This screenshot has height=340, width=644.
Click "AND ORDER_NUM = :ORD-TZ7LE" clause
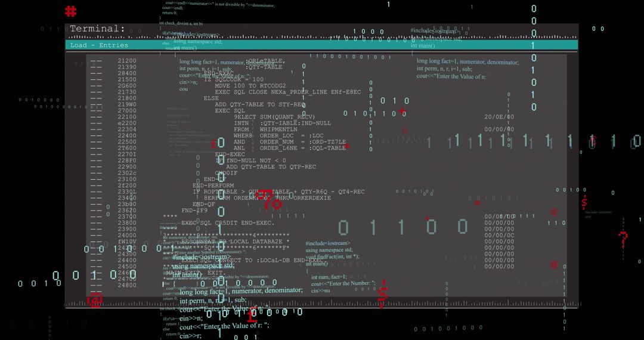[x=290, y=142]
